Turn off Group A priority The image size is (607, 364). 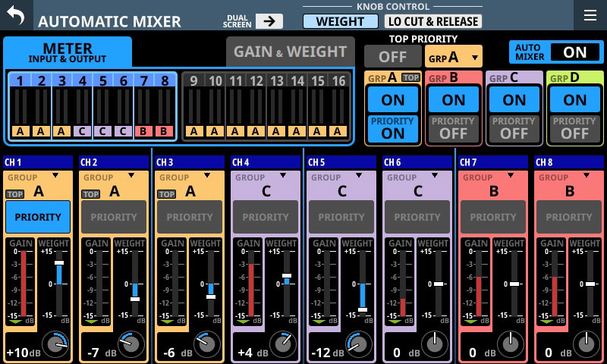(393, 127)
